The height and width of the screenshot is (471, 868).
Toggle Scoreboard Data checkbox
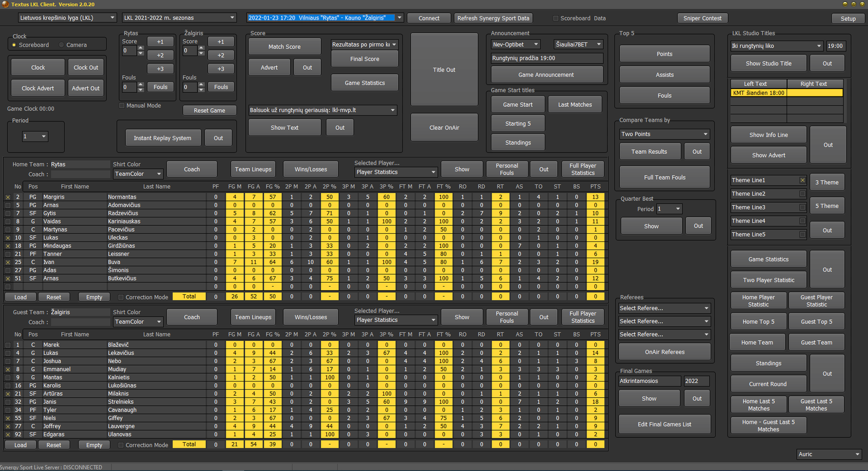[x=556, y=18]
